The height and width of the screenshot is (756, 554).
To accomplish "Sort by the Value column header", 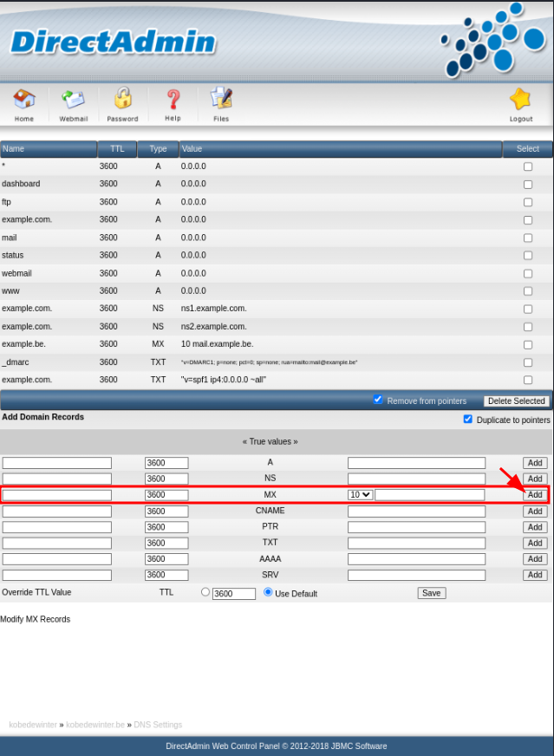I will point(341,149).
